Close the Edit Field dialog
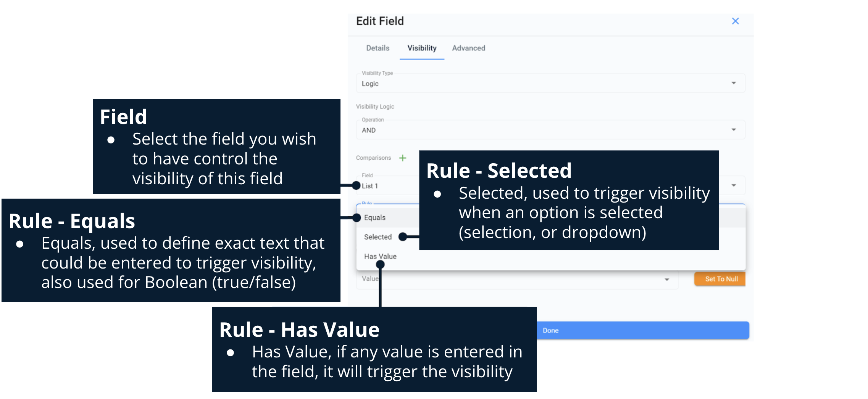Image resolution: width=868 pixels, height=399 pixels. pyautogui.click(x=735, y=21)
